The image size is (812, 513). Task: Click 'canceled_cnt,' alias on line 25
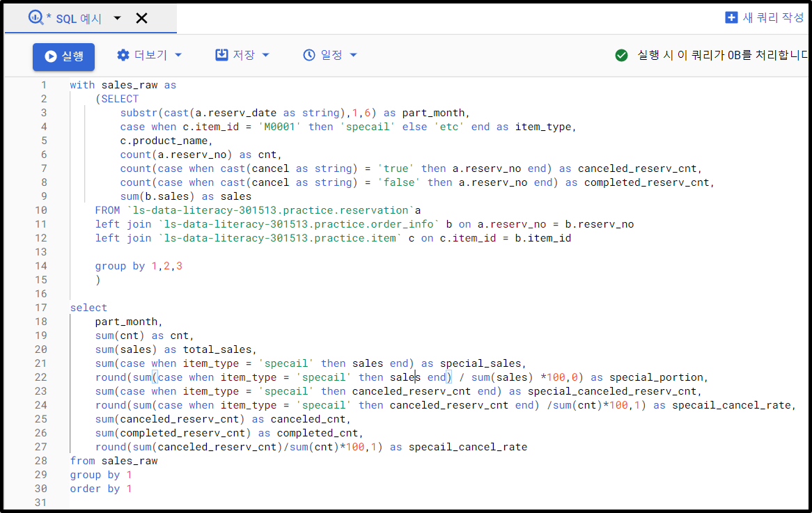[311, 419]
